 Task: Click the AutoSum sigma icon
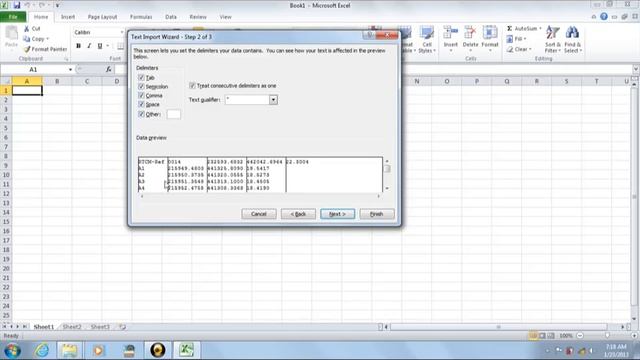coord(509,29)
